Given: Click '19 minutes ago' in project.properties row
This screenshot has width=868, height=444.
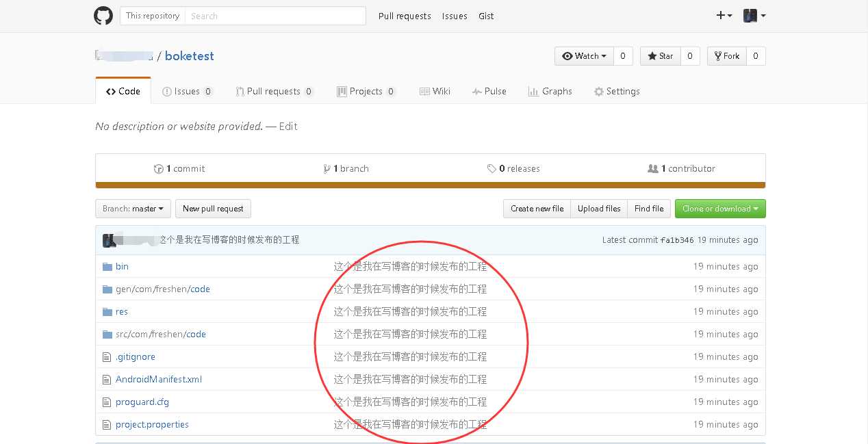Looking at the screenshot, I should point(726,425).
